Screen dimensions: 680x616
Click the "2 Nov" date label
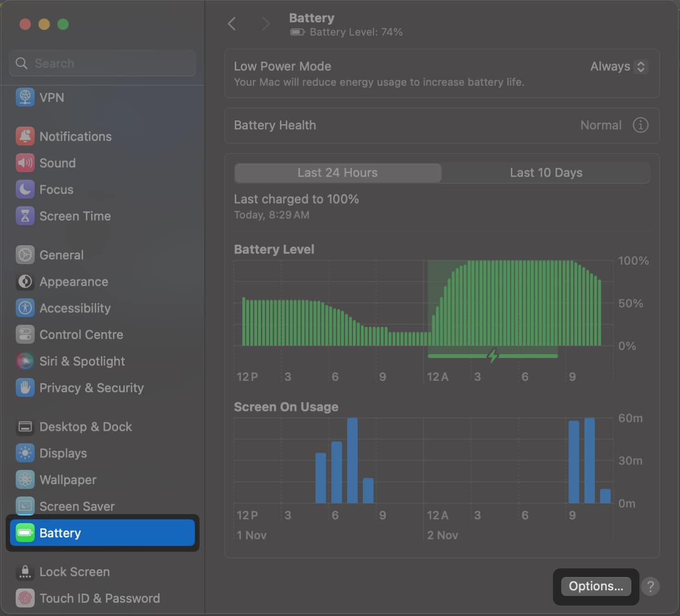442,535
